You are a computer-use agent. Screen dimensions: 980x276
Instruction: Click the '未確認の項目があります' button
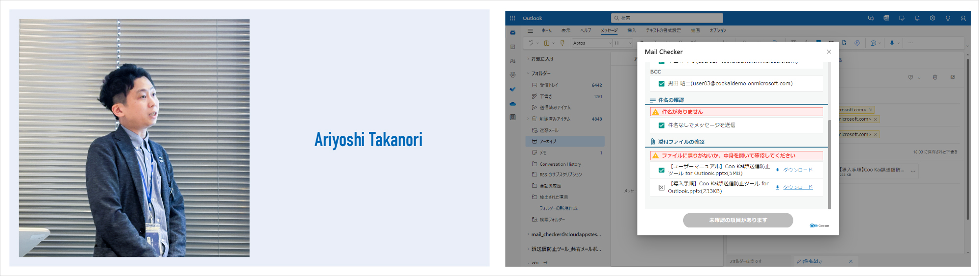point(738,220)
